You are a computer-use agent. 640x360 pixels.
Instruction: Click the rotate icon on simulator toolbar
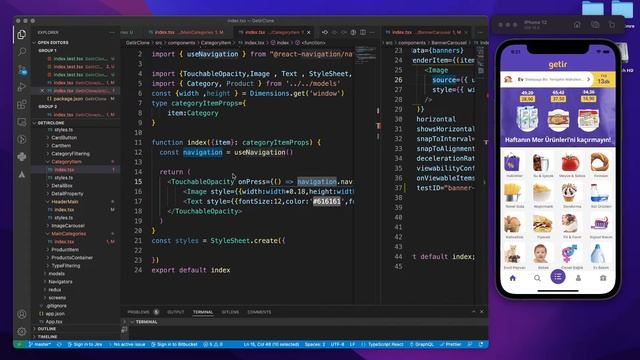click(x=612, y=24)
